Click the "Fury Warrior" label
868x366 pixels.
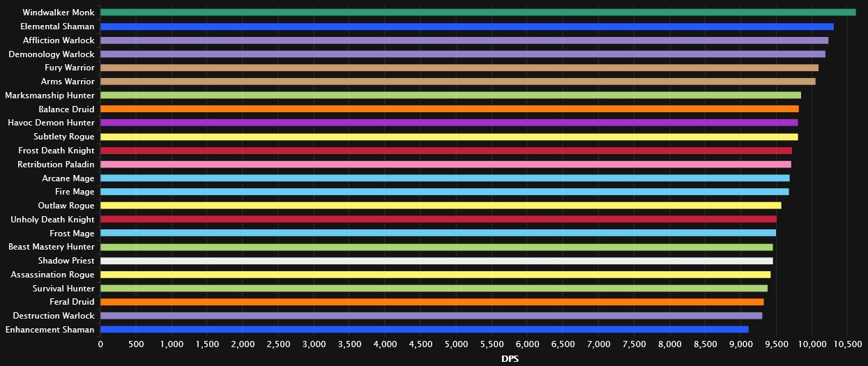pyautogui.click(x=69, y=68)
